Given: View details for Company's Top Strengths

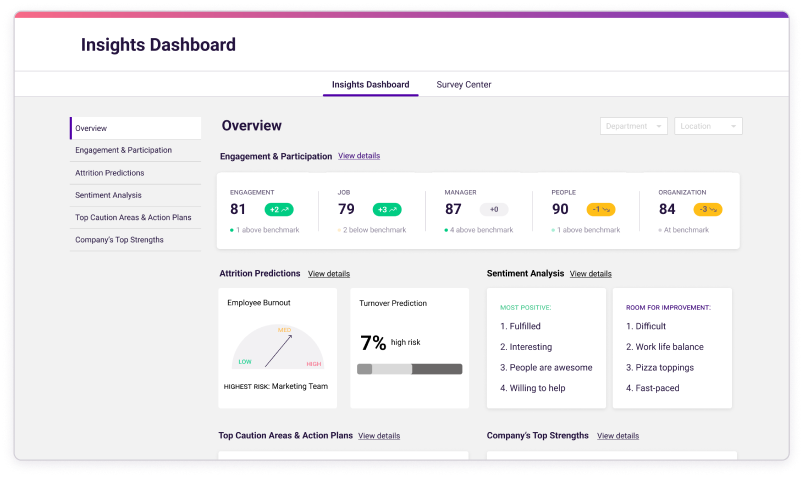Looking at the screenshot, I should coord(618,435).
